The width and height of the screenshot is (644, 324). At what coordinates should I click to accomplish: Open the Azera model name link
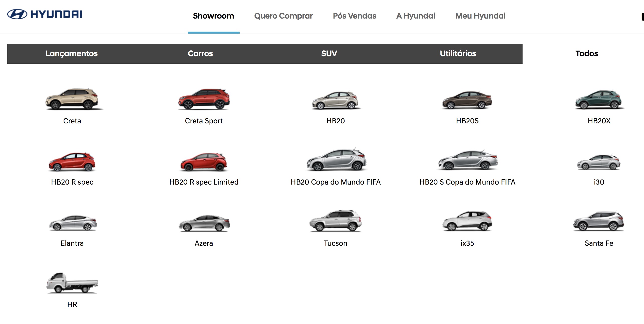204,243
